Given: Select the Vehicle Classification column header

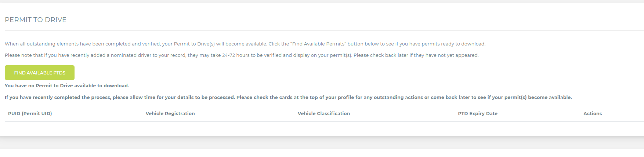Looking at the screenshot, I should pos(323,114).
